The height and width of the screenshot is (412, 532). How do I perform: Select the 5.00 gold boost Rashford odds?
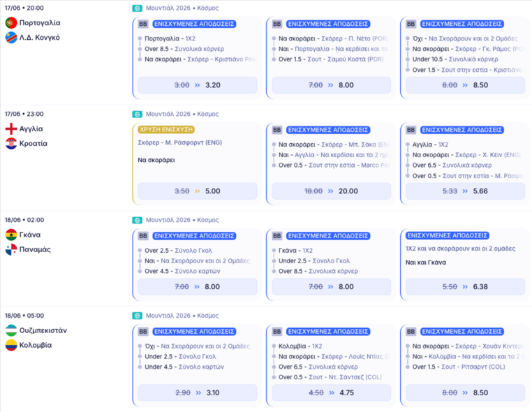(198, 191)
